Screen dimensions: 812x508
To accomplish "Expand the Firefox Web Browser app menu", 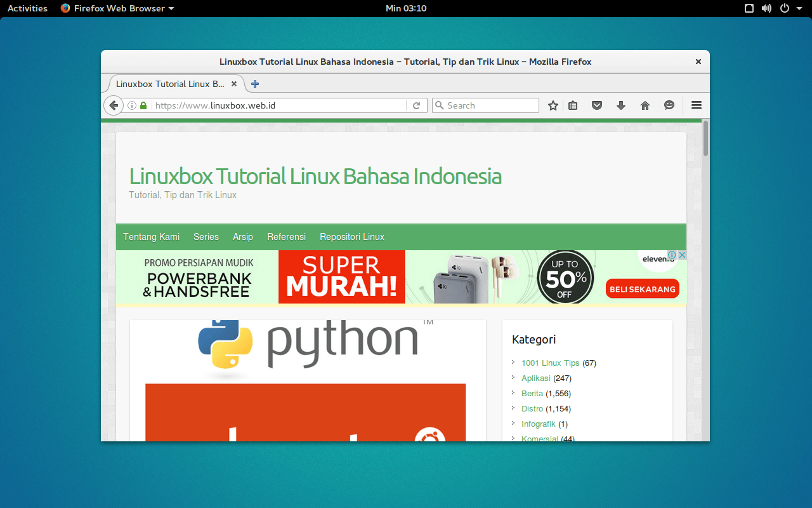I will [x=117, y=8].
